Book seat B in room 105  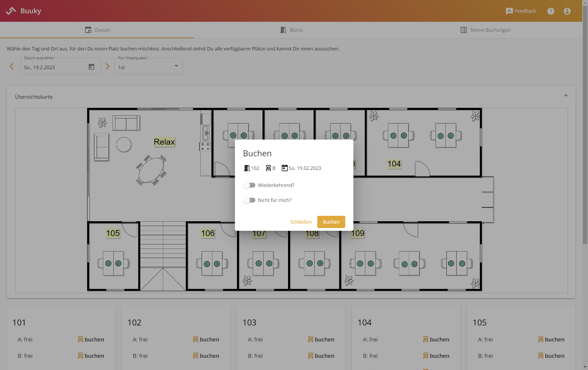[551, 356]
